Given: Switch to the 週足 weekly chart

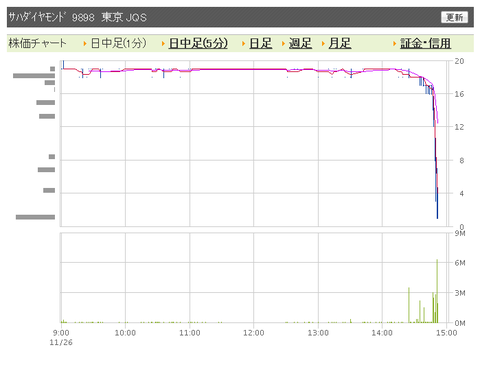Looking at the screenshot, I should point(300,43).
